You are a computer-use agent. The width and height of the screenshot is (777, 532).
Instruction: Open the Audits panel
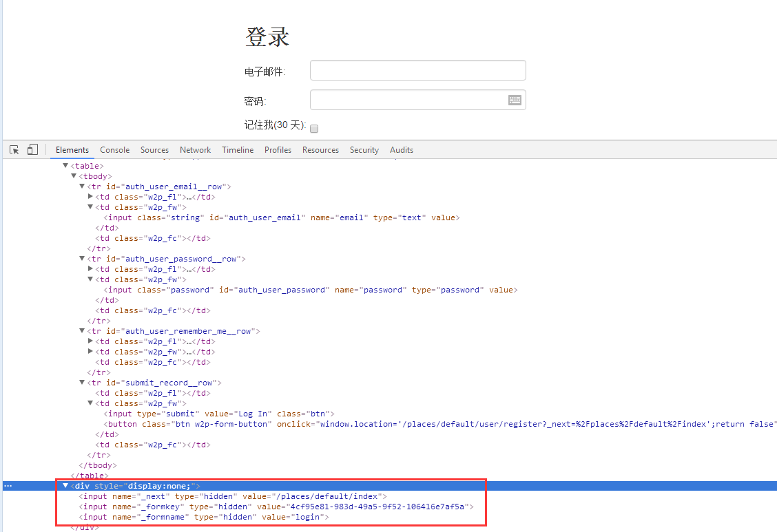click(x=402, y=149)
